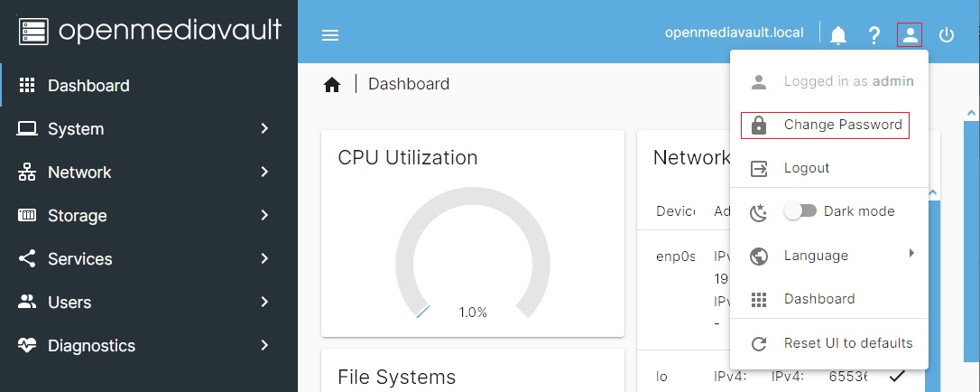
Task: Choose Logout from the user menu
Action: 807,168
